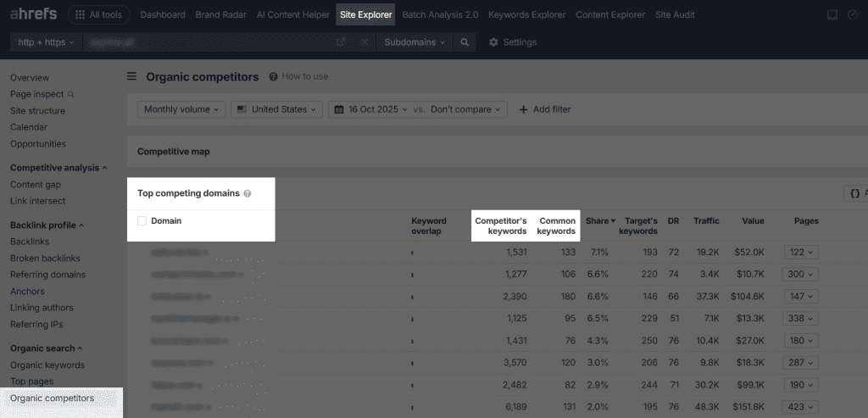Sort by Common keywords column
This screenshot has width=868, height=418.
[x=556, y=226]
